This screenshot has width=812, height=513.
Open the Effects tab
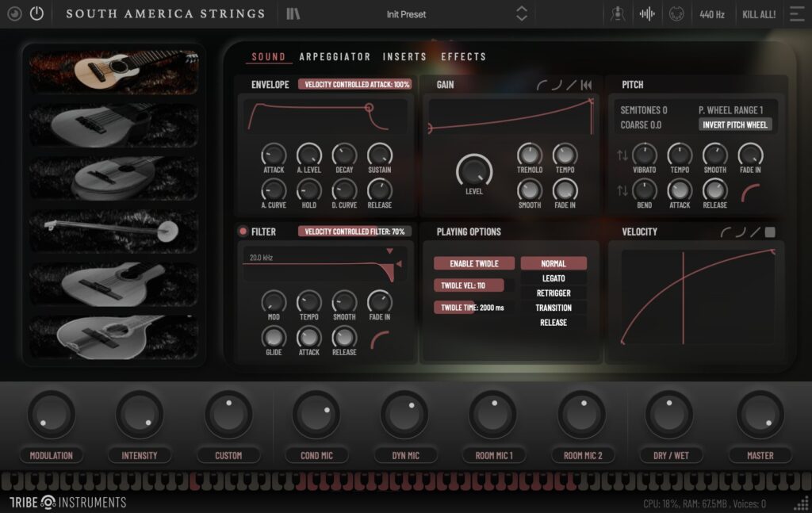coord(464,57)
